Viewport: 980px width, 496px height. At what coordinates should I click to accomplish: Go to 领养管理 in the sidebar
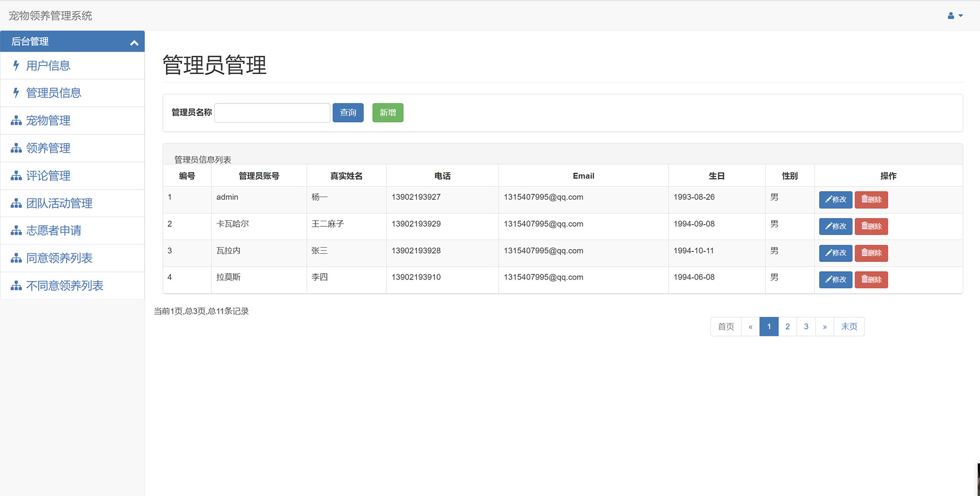point(72,148)
